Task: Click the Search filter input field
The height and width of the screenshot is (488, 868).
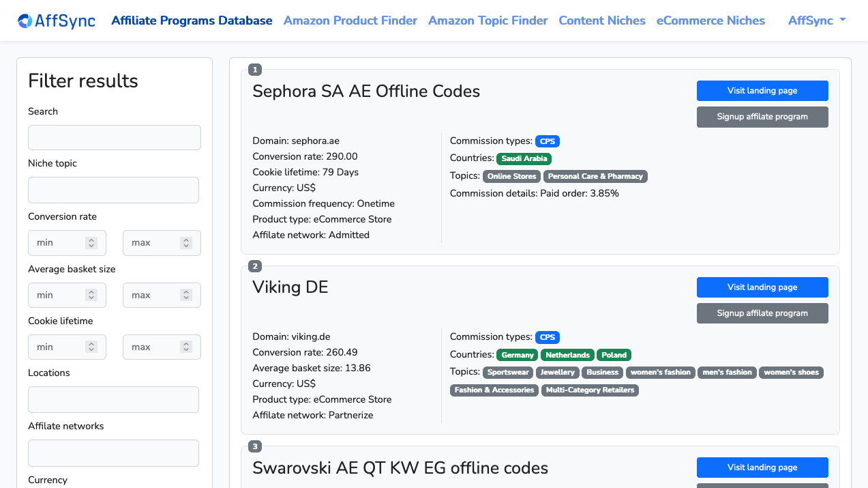Action: coord(114,137)
